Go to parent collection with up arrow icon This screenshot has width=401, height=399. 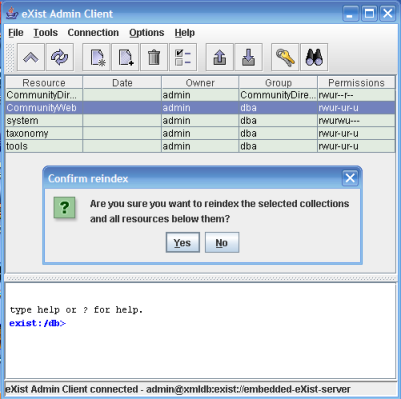point(31,57)
